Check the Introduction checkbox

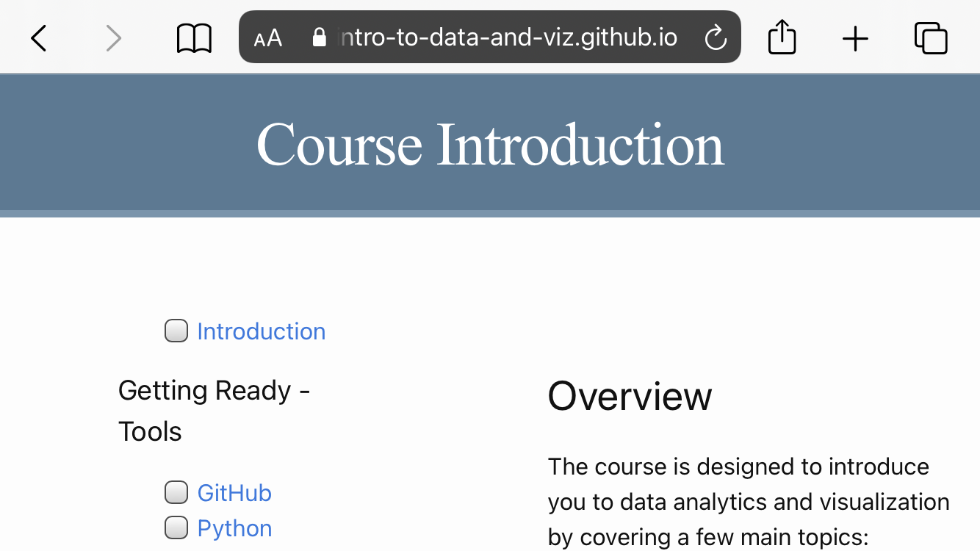pos(176,331)
